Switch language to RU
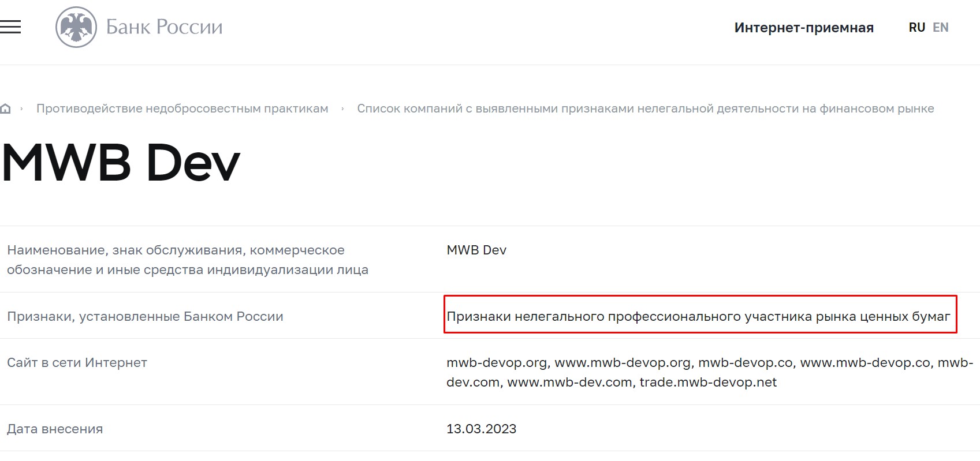 tap(916, 28)
